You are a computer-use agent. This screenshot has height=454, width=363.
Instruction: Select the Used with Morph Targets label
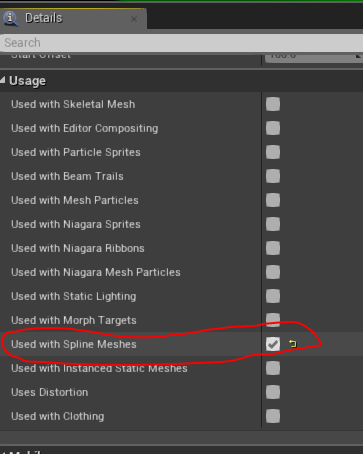point(74,321)
